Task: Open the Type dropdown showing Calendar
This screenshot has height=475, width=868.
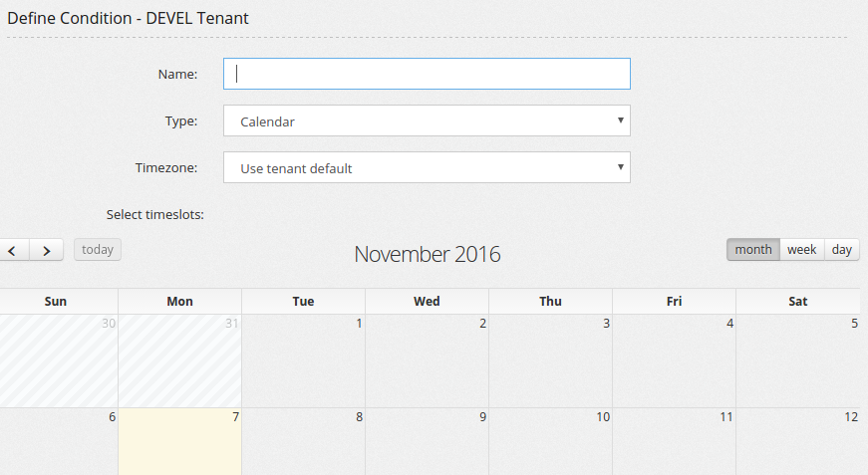Action: coord(427,121)
